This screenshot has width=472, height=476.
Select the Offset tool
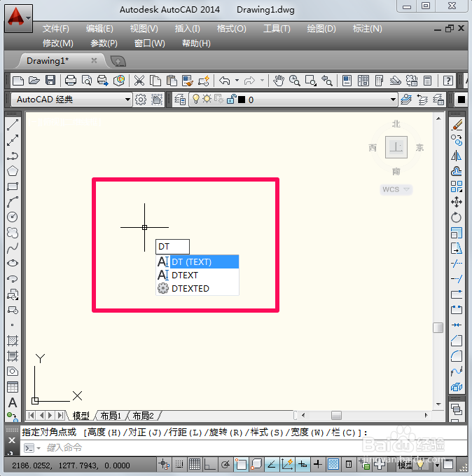click(x=457, y=171)
